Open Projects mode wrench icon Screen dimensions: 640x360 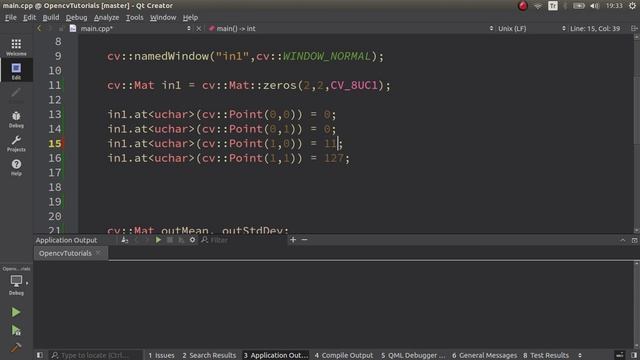point(16,143)
